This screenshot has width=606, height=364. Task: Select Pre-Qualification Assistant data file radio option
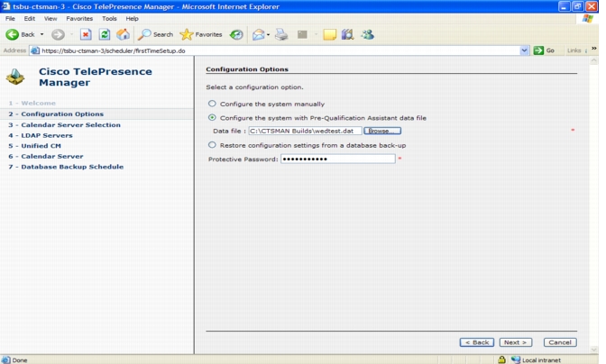212,117
